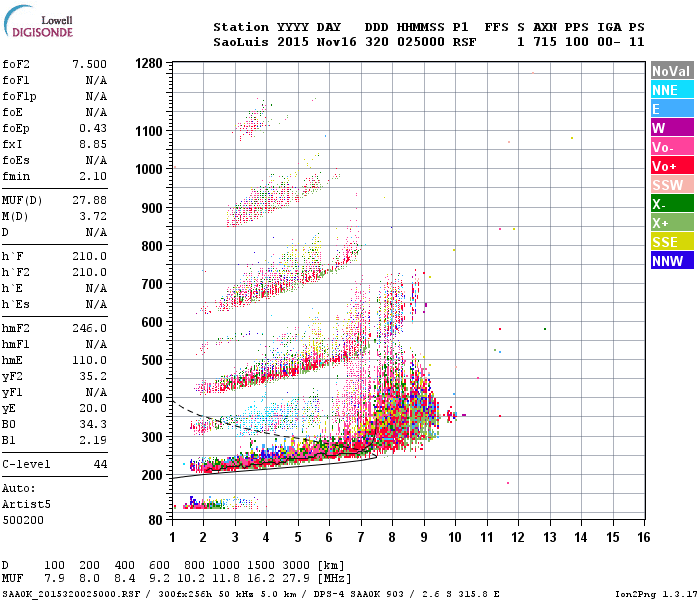Select the M(D) value 3.72
This screenshot has height=600, width=700.
pyautogui.click(x=93, y=217)
